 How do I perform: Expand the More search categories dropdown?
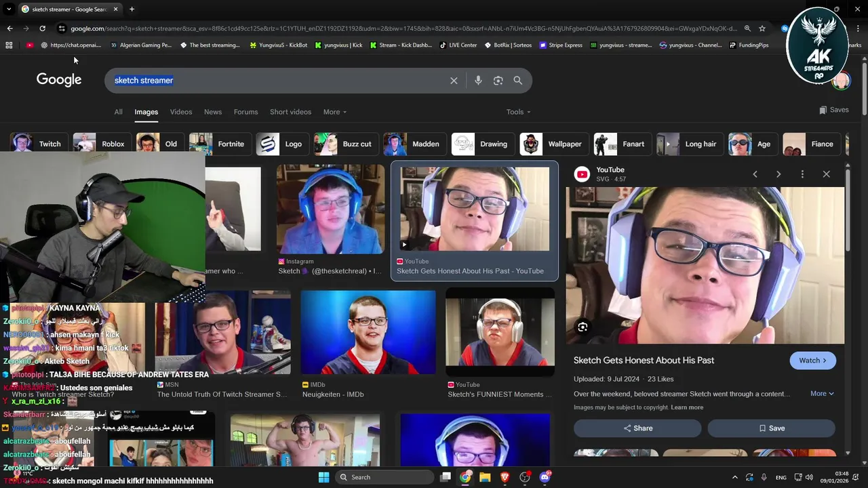(x=335, y=112)
